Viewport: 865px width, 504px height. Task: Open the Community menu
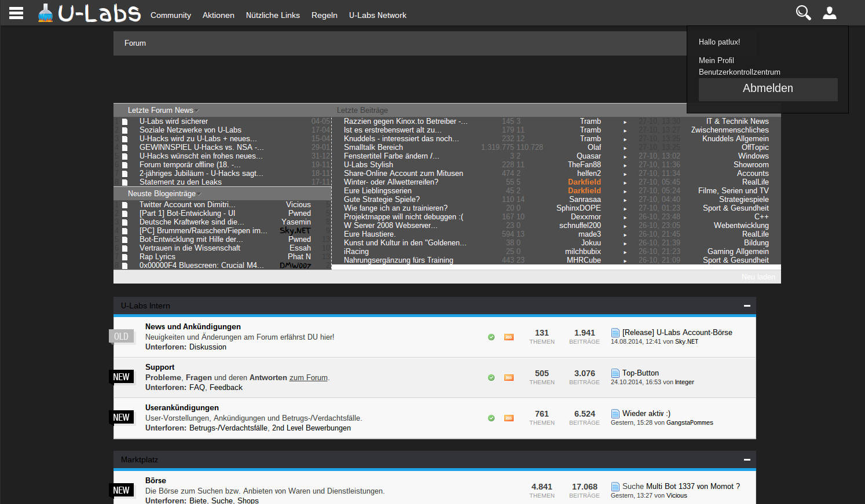pyautogui.click(x=170, y=15)
